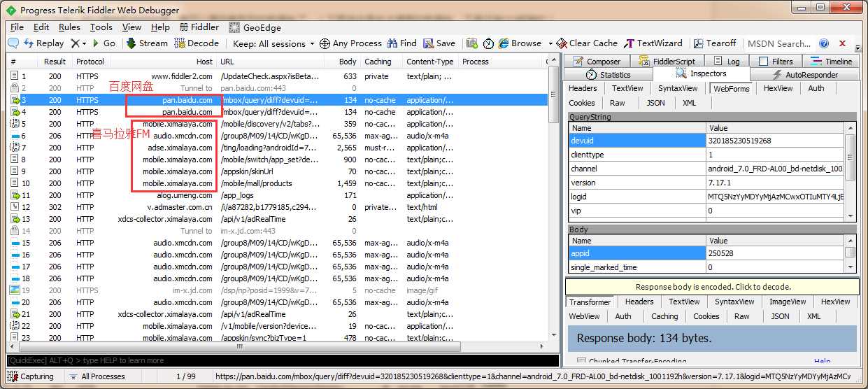Select request Headers inspector tab
Screen dimensions: 868x389
point(583,88)
